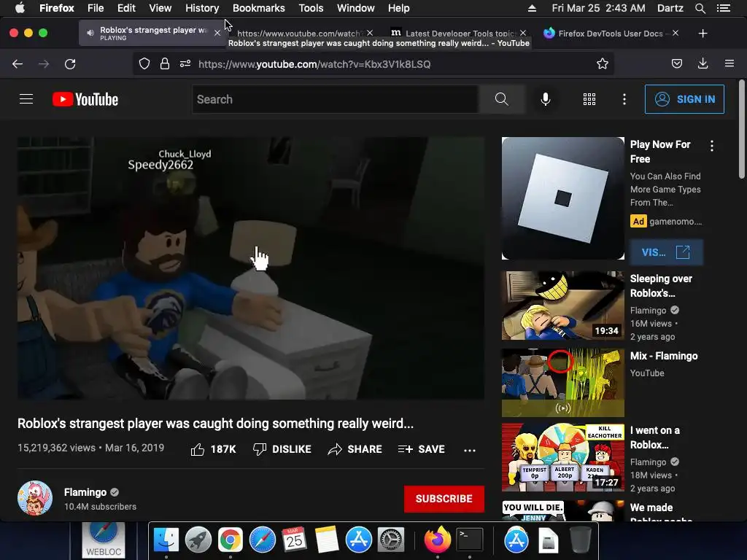Image resolution: width=747 pixels, height=560 pixels.
Task: Open the Trash in the Dock
Action: 580,540
